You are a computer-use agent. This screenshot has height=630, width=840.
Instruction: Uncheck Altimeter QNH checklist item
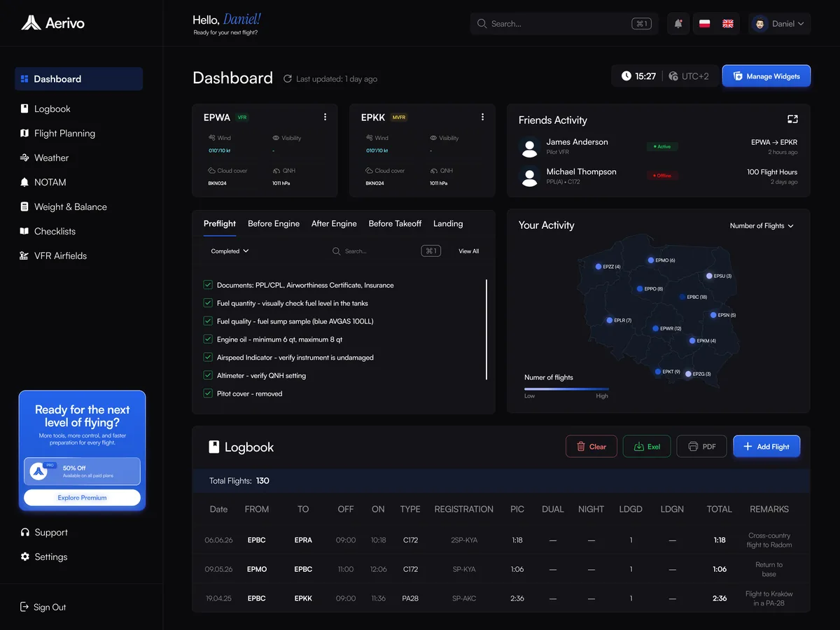[x=208, y=375]
